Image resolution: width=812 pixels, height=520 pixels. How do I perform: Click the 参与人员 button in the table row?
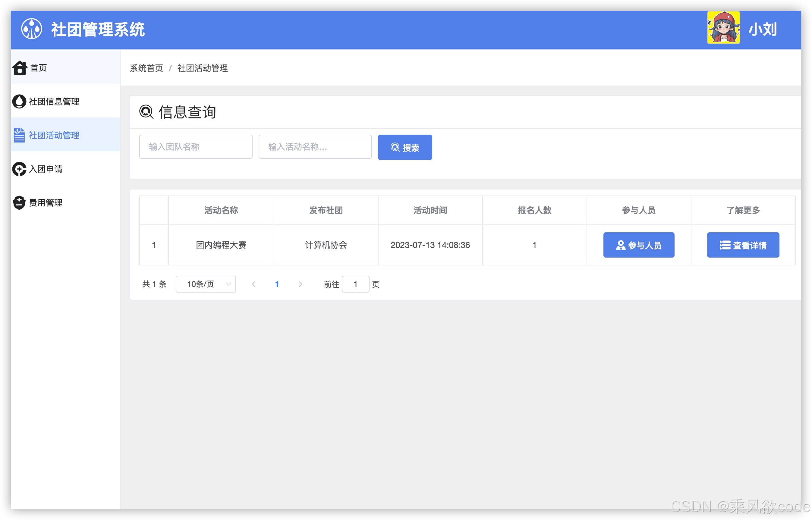(638, 245)
